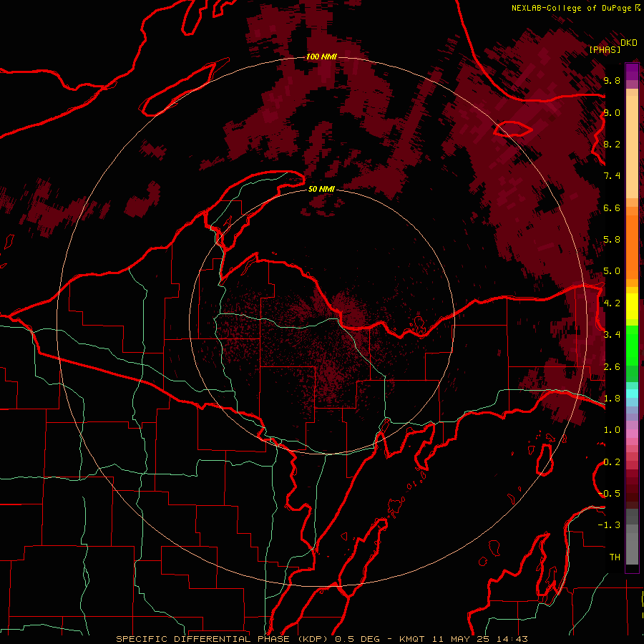Click the 3.4 scale value
The image size is (644, 644).
click(612, 335)
